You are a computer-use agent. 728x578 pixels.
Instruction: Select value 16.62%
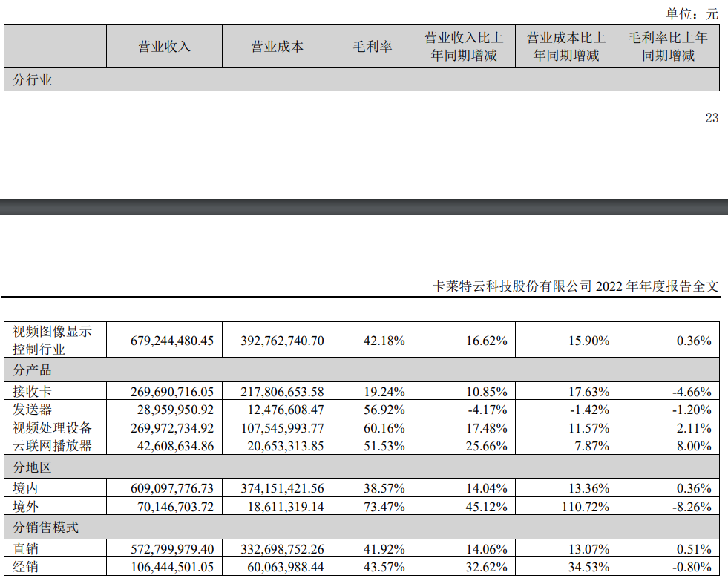tap(487, 341)
